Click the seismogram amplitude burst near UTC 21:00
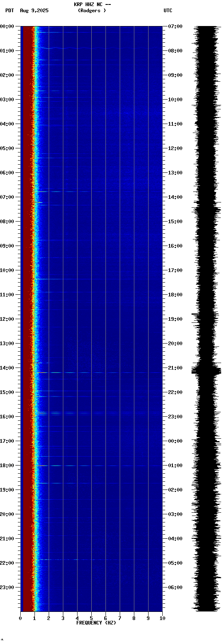The width and height of the screenshot is (224, 644). 207,370
